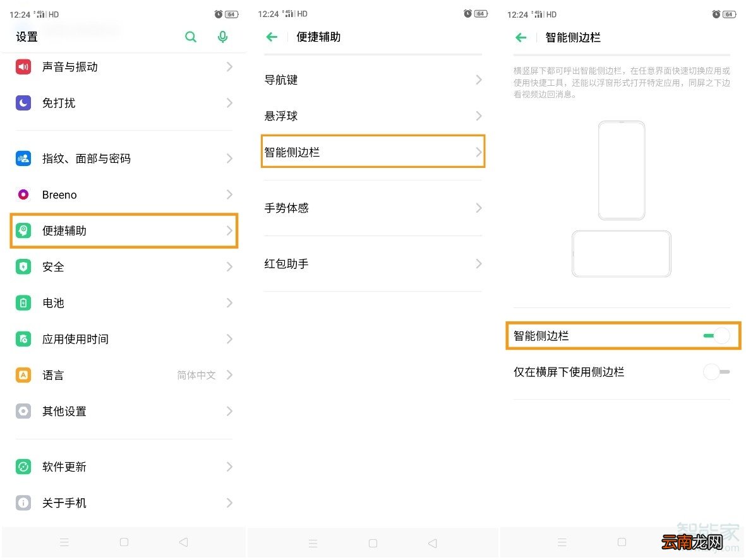Open chevron on Breeno row
This screenshot has height=560, width=746.
[229, 194]
